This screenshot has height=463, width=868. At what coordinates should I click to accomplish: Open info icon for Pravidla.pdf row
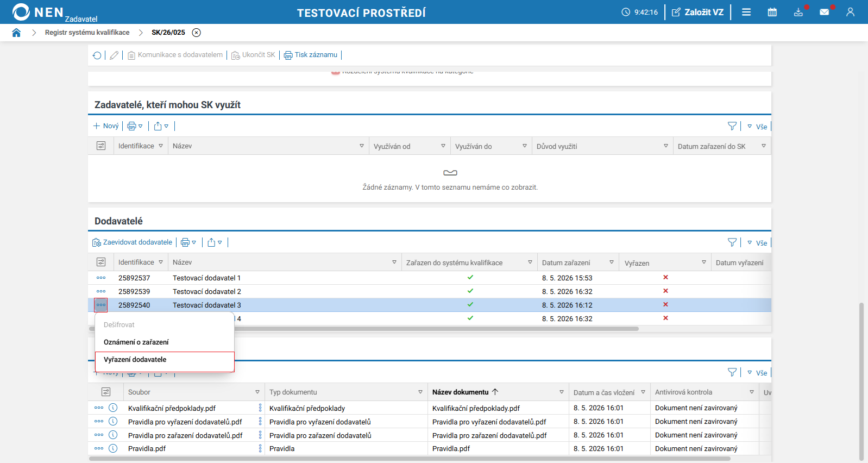(x=113, y=448)
